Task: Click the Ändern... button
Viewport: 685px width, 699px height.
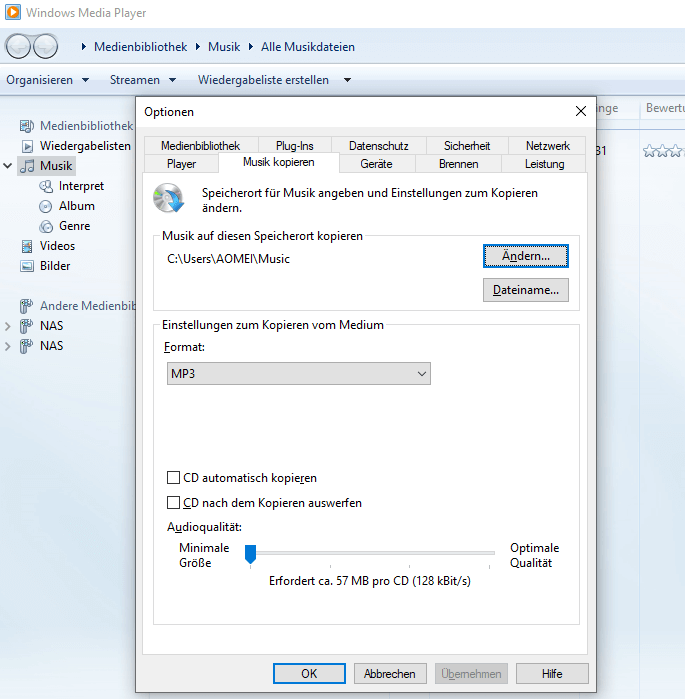Action: pos(526,256)
